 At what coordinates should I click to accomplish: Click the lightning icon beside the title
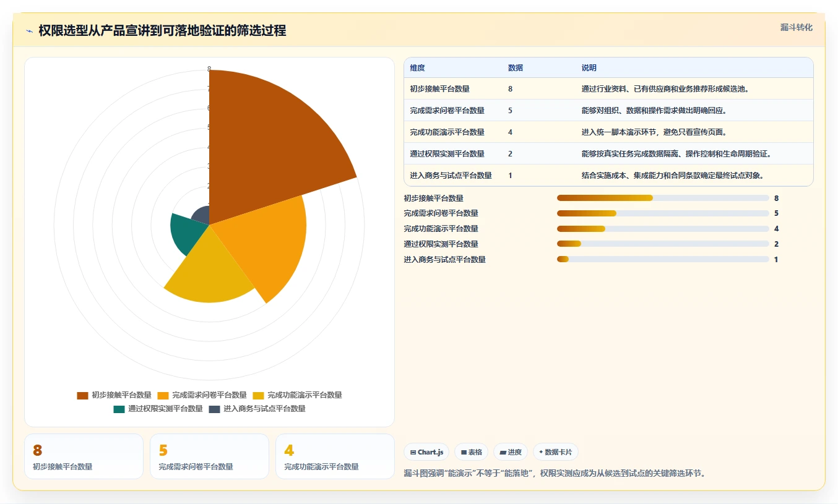[x=29, y=31]
